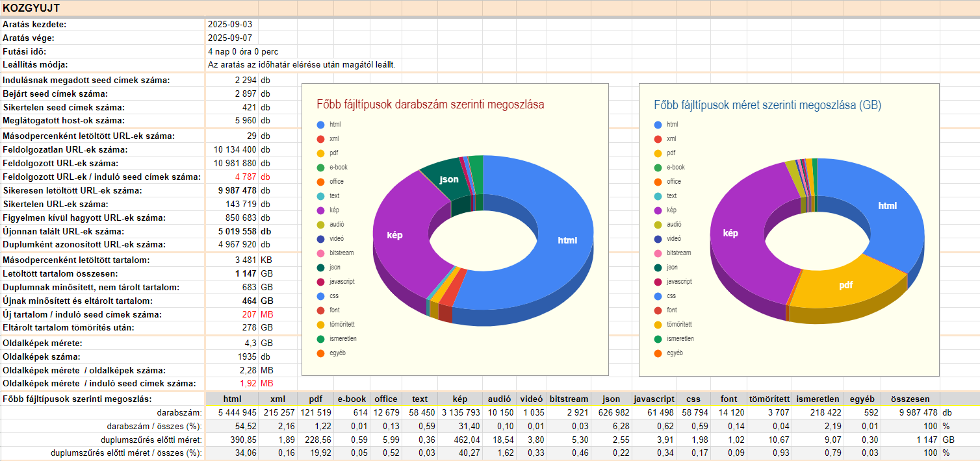Click the 'összesen' column header cell
Image resolution: width=980 pixels, height=461 pixels.
click(910, 399)
